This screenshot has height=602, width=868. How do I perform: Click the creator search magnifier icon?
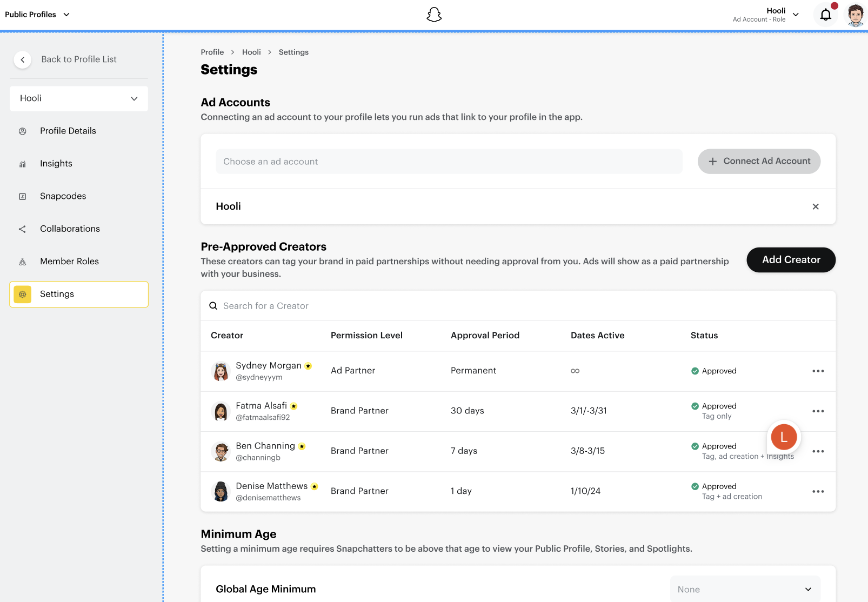(x=213, y=306)
